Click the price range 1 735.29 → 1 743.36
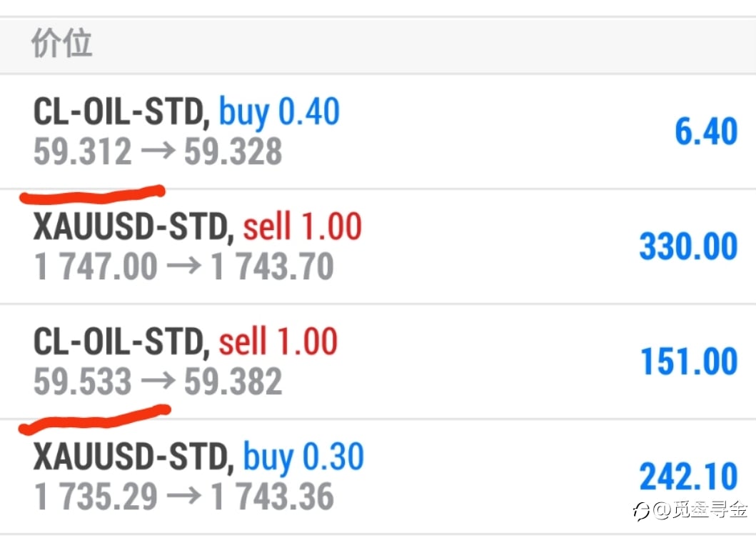This screenshot has height=543, width=756. point(183,496)
